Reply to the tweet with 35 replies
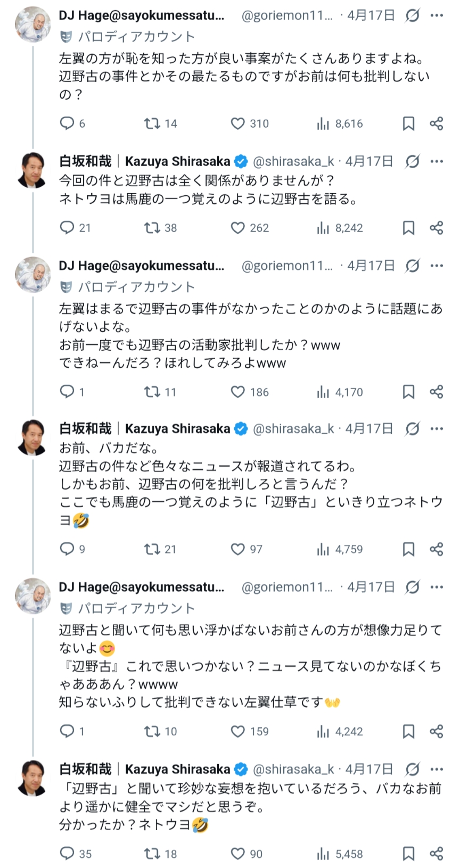The height and width of the screenshot is (868, 460). click(67, 854)
